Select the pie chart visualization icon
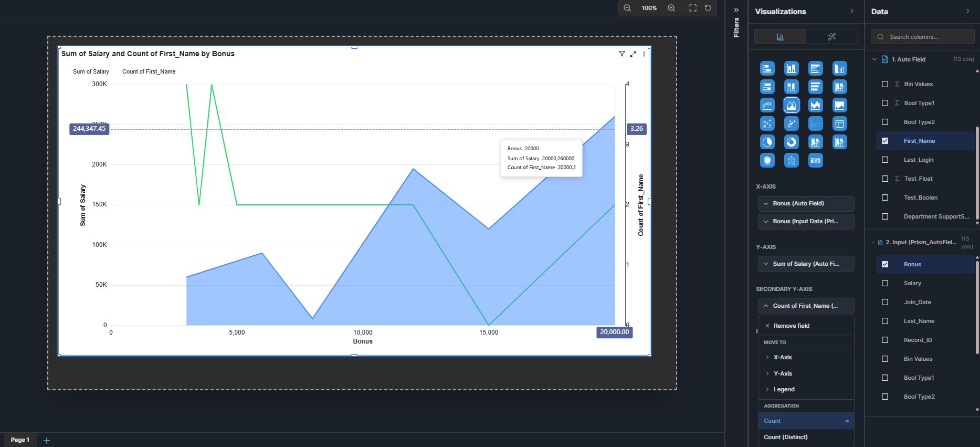The width and height of the screenshot is (980, 447). pyautogui.click(x=767, y=142)
